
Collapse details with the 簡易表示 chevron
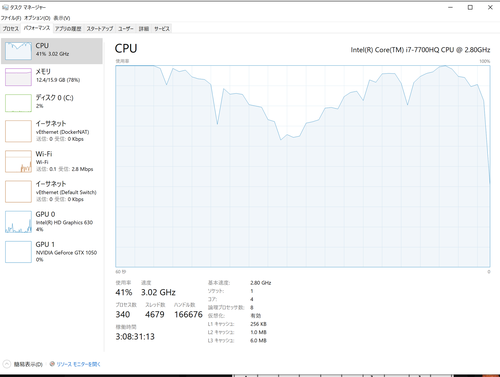(x=7, y=364)
